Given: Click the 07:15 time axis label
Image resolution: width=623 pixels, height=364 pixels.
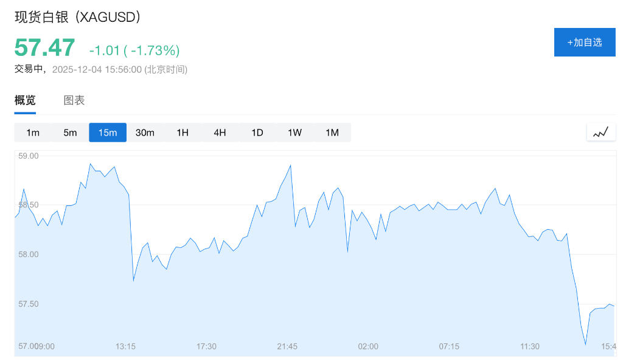Looking at the screenshot, I should 449,346.
